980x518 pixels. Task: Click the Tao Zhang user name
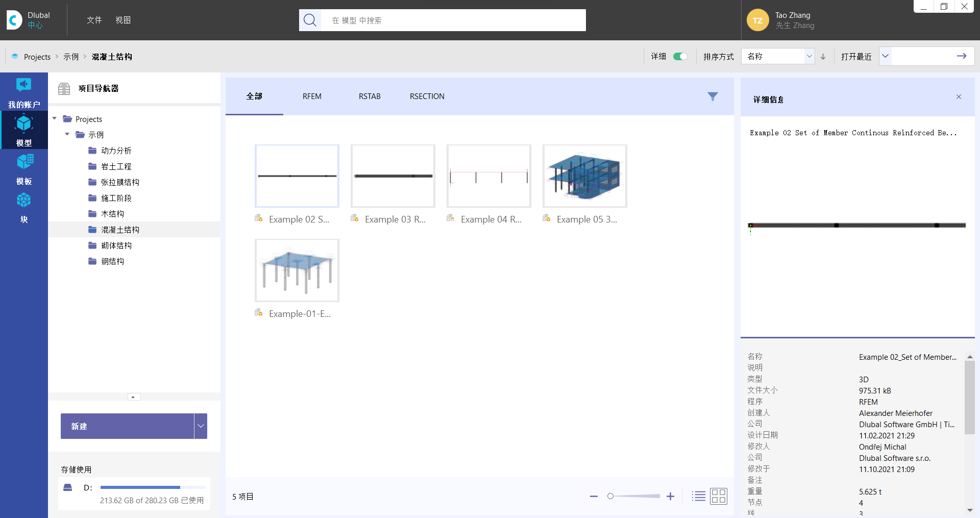click(x=793, y=15)
